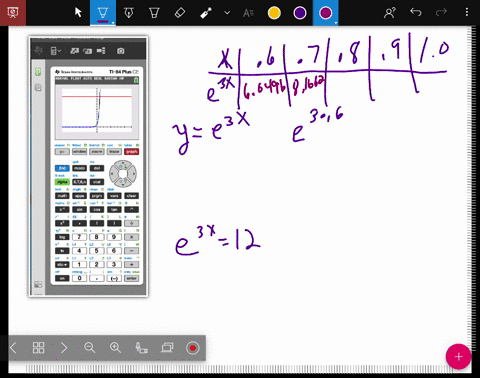Click the calculator del key
The width and height of the screenshot is (480, 378).
[x=97, y=168]
